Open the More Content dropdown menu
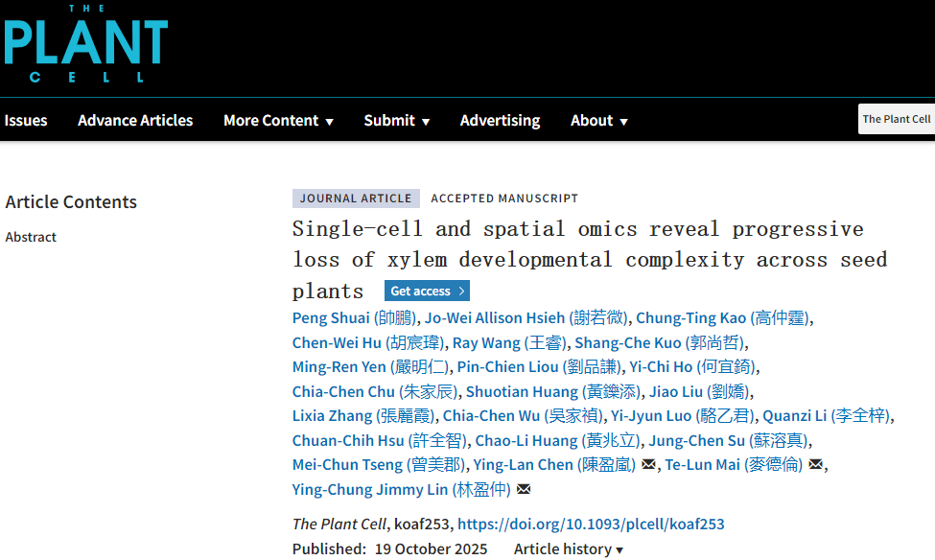The image size is (935, 560). point(278,121)
